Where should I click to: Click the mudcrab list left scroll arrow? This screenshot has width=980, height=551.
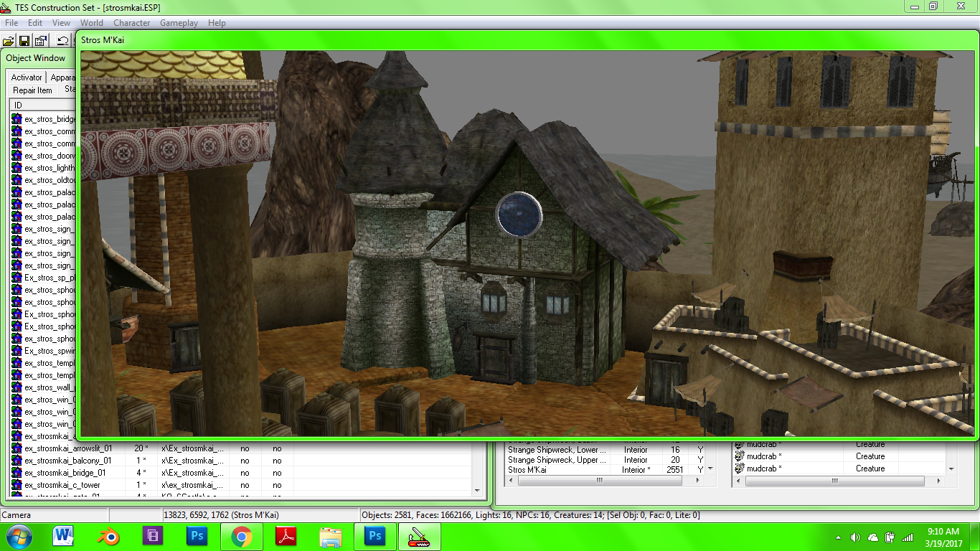[738, 481]
